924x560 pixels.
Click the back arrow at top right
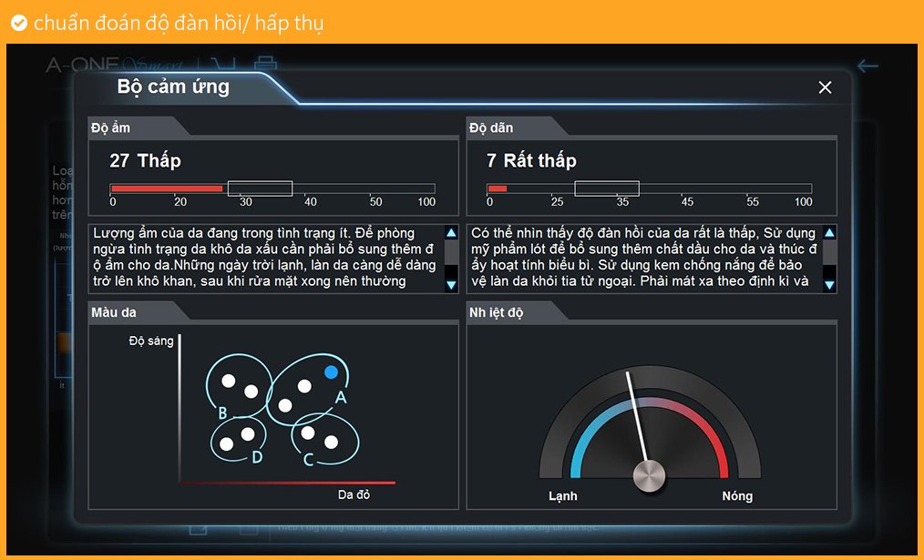(868, 66)
